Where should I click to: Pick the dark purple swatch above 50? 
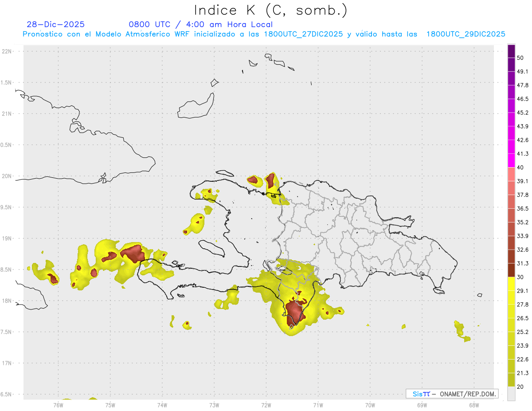coord(511,51)
